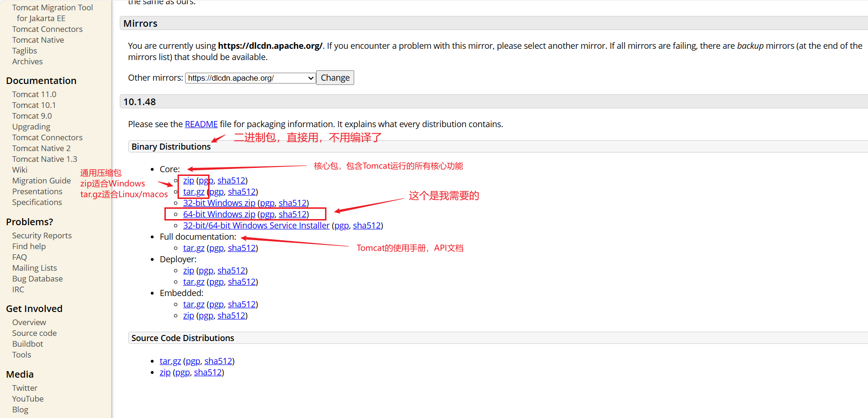Image resolution: width=868 pixels, height=418 pixels.
Task: Open Source code in sidebar
Action: [x=34, y=333]
